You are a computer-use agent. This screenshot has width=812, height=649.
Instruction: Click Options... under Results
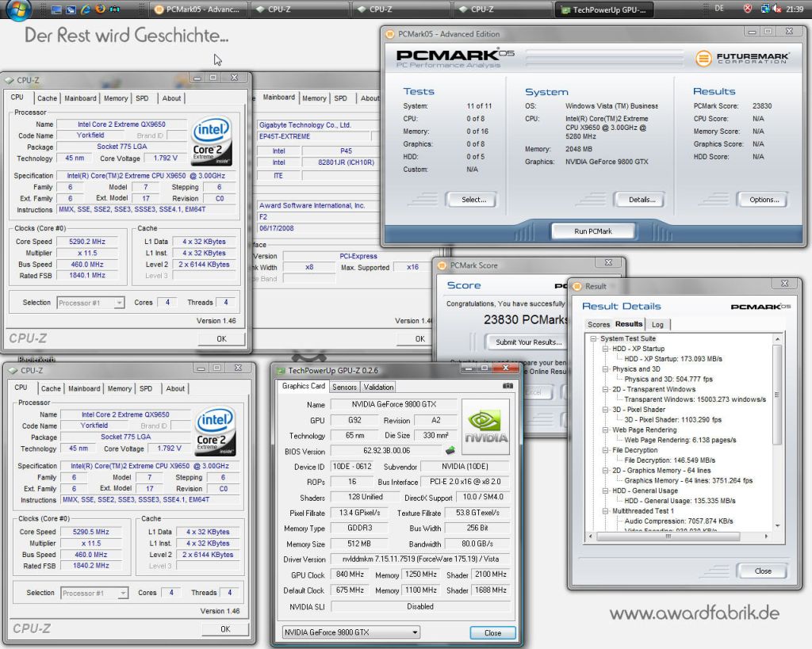(764, 199)
